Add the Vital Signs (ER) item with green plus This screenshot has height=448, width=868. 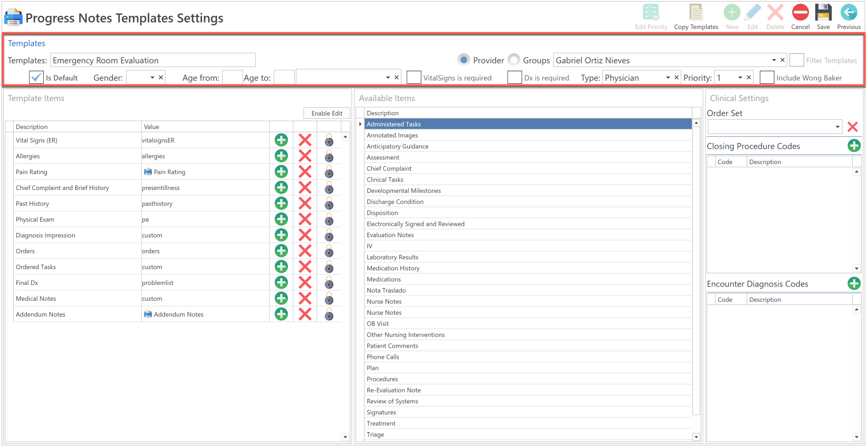(282, 140)
